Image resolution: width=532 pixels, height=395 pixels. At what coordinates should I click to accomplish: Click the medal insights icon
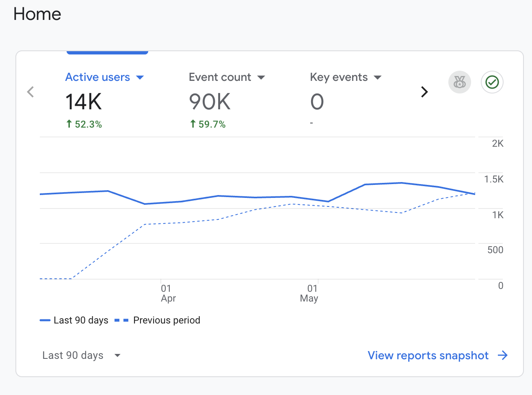click(459, 82)
